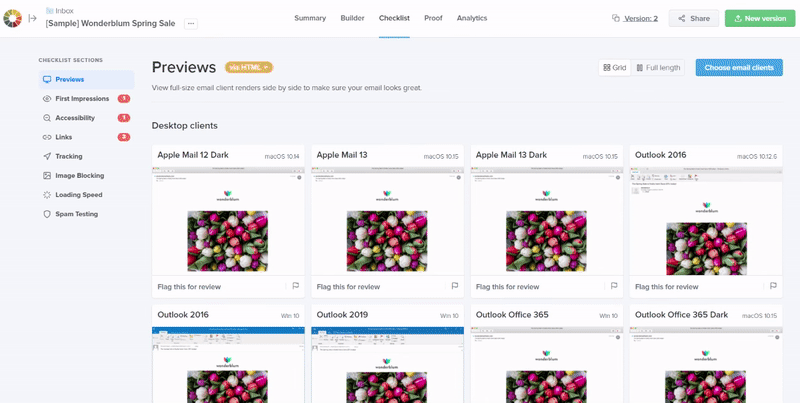Open the Analytics tab
This screenshot has height=403, width=800.
(472, 18)
